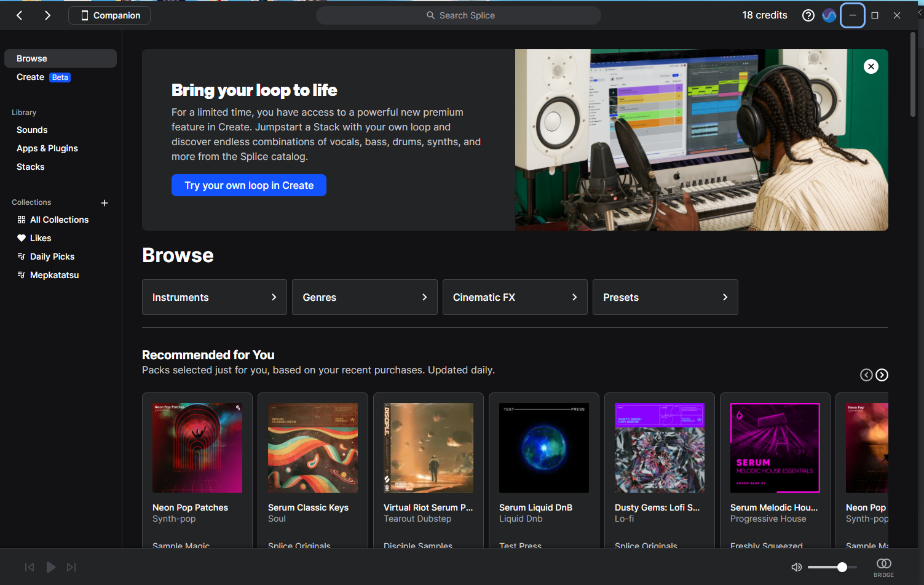Open the Mepkatatsu collection
Viewport: 924px width, 585px height.
(54, 275)
